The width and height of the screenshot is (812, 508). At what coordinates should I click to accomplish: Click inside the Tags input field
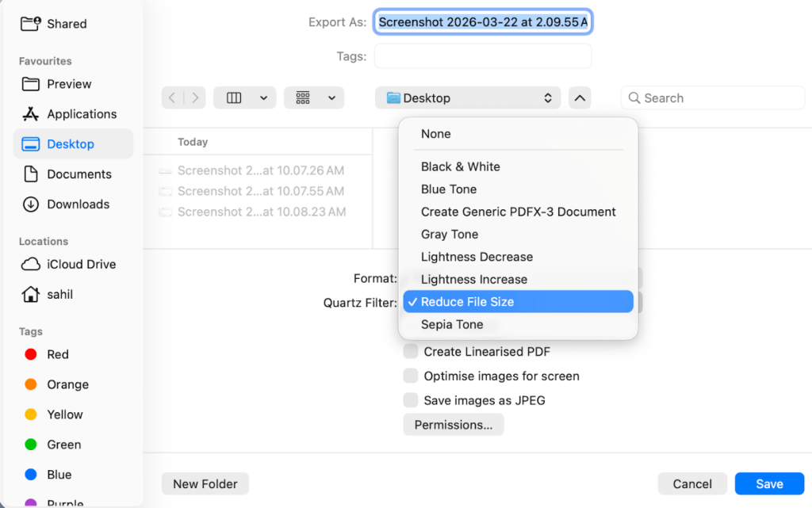click(x=482, y=55)
